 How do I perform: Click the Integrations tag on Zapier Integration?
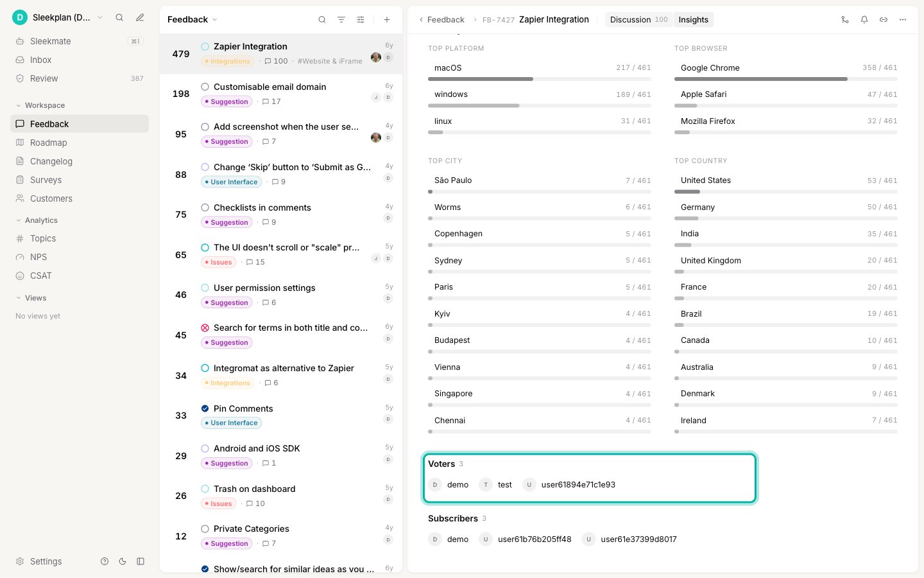[x=227, y=61]
